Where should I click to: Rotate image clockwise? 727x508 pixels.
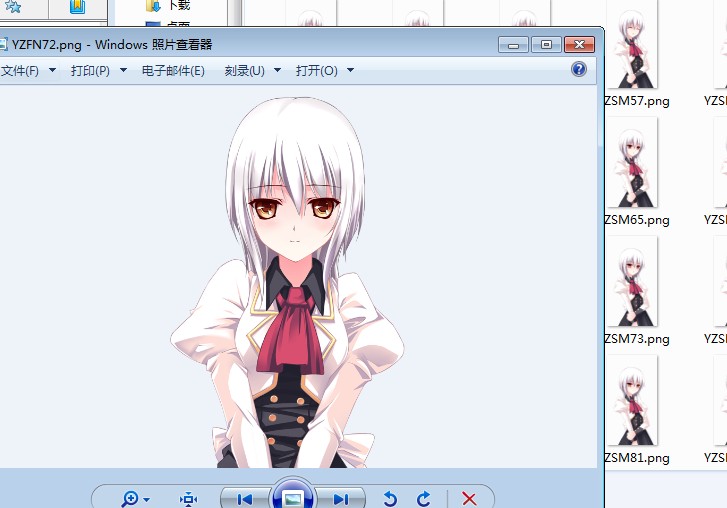(423, 499)
